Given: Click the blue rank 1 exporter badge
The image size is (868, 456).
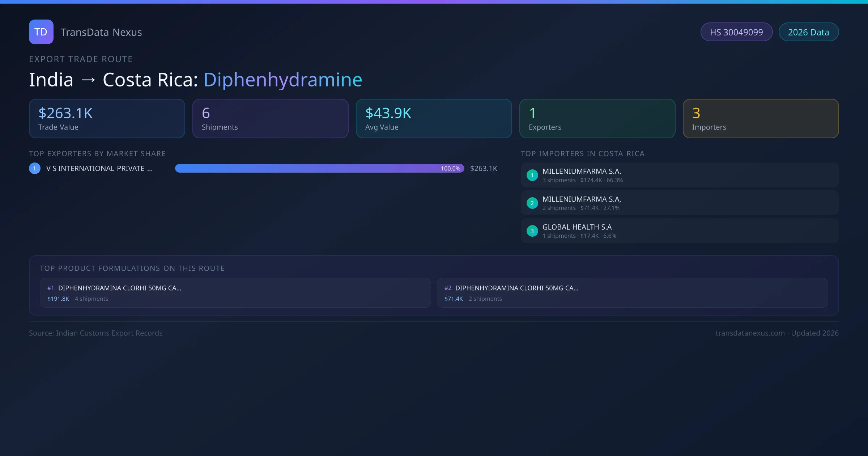Looking at the screenshot, I should pos(35,168).
